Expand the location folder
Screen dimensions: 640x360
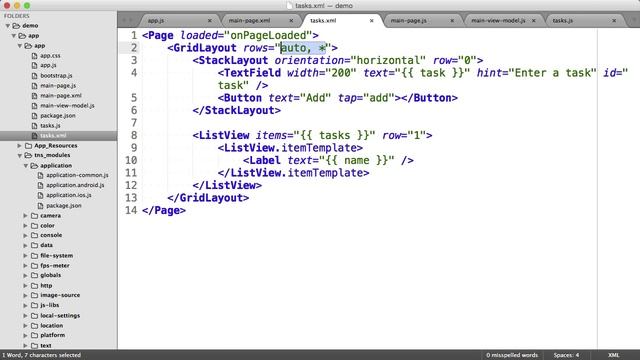[x=25, y=326]
